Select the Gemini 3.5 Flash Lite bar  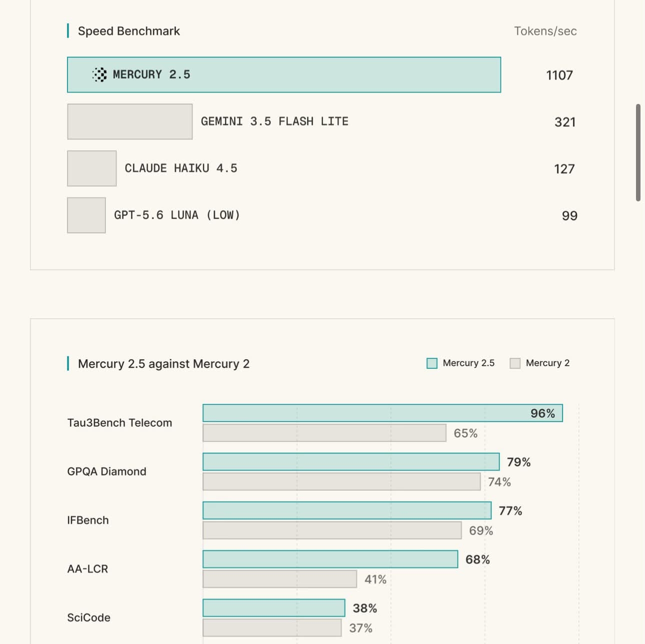coord(130,121)
